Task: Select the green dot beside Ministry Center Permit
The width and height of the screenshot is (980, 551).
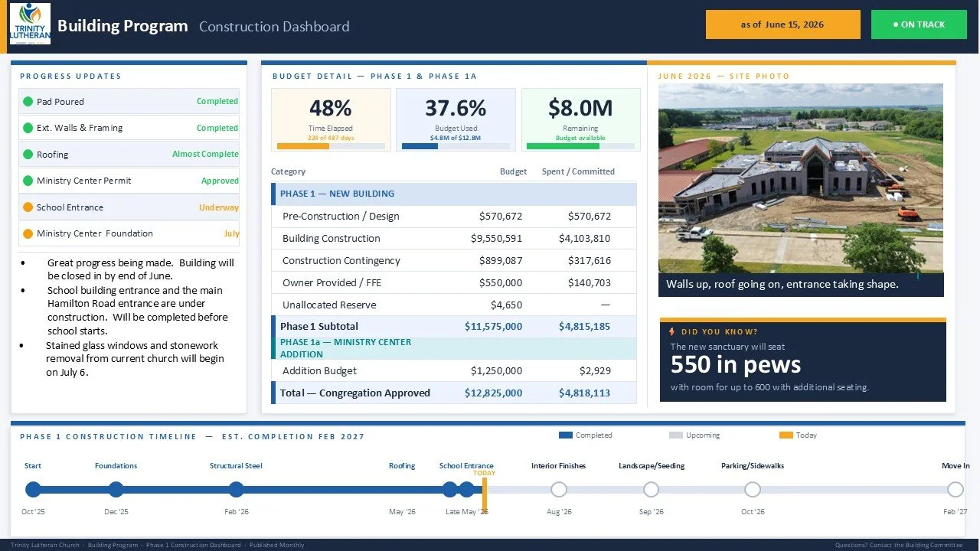Action: [x=28, y=181]
